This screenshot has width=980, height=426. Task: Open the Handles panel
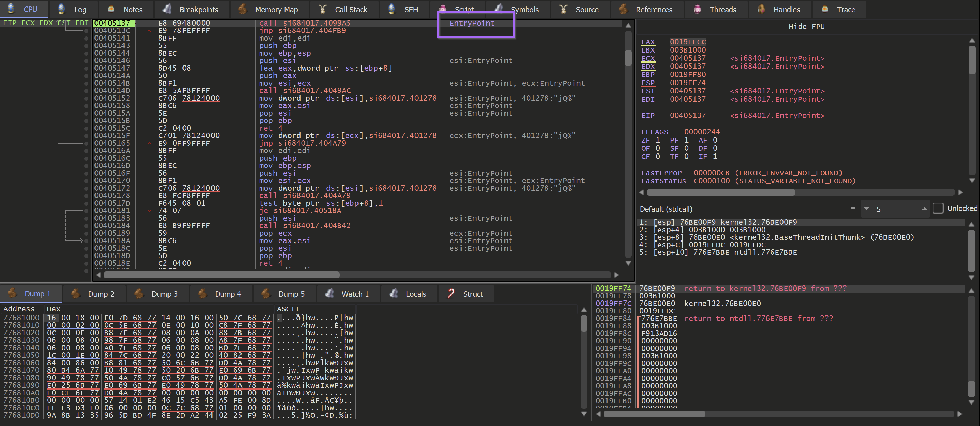tap(779, 9)
